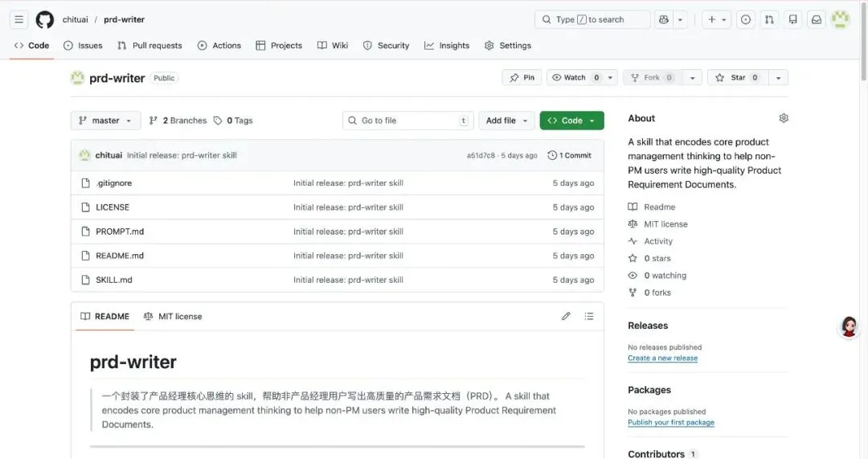Open the Security tab
The height and width of the screenshot is (459, 868).
(x=386, y=45)
